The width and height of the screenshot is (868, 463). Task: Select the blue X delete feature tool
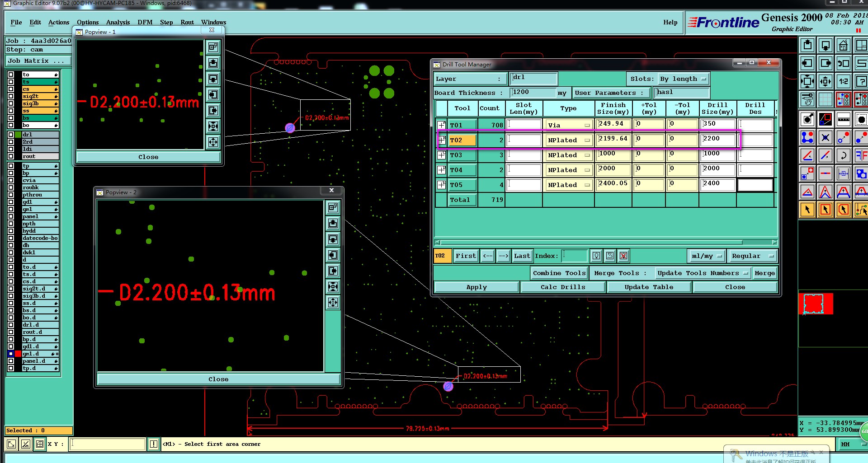pyautogui.click(x=826, y=138)
